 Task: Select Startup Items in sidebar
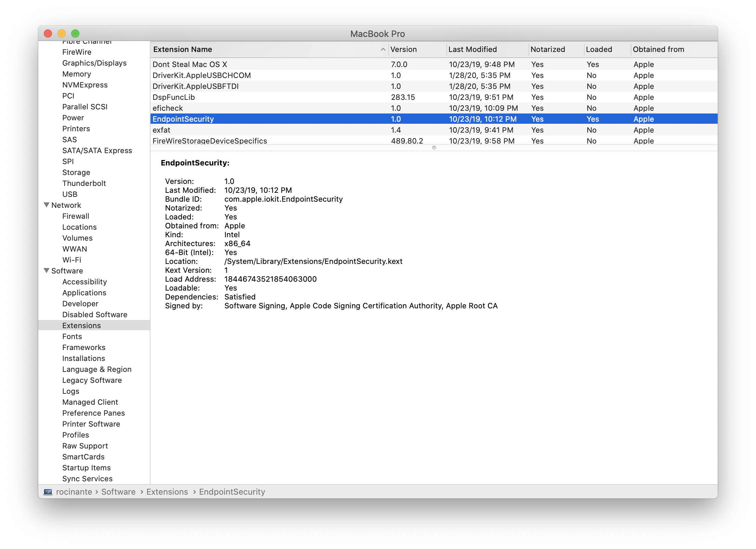click(x=86, y=468)
